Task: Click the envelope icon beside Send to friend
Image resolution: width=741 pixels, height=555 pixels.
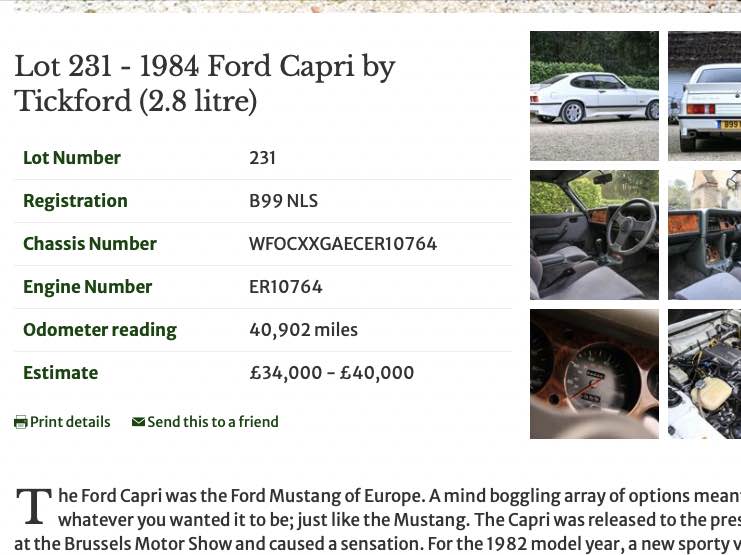Action: click(138, 422)
